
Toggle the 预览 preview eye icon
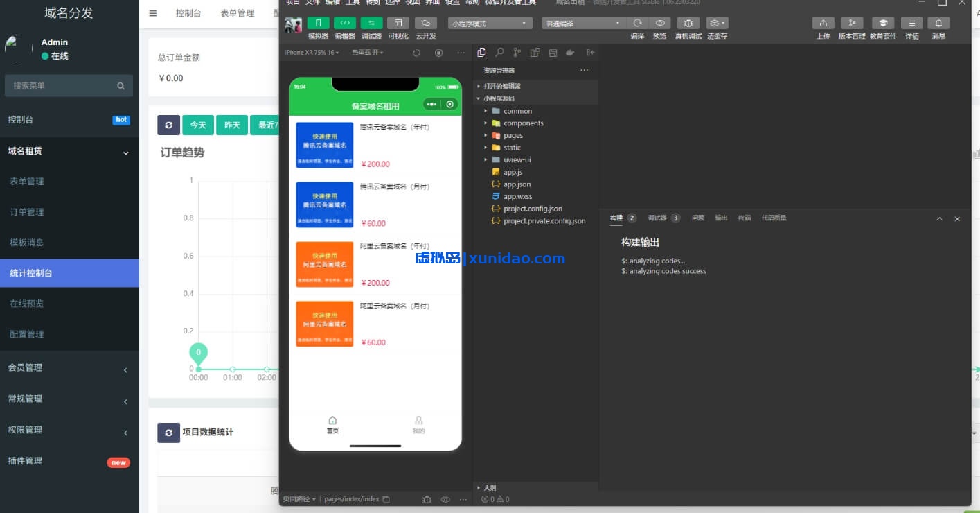pos(660,23)
